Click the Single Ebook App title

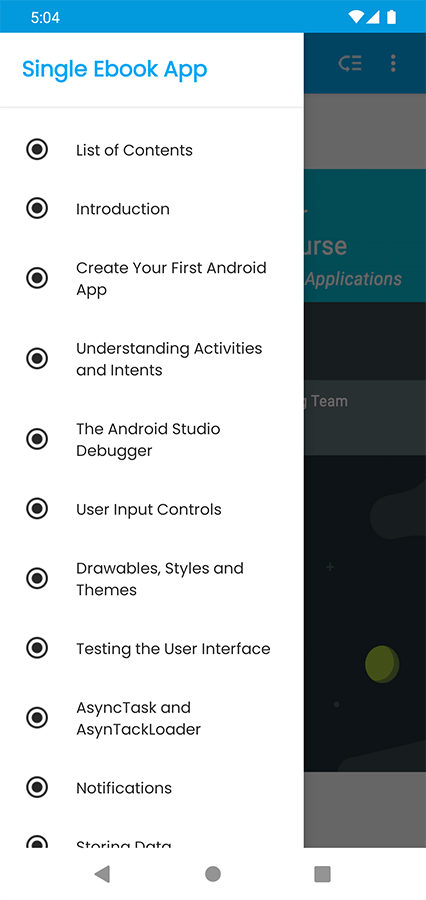pos(115,69)
